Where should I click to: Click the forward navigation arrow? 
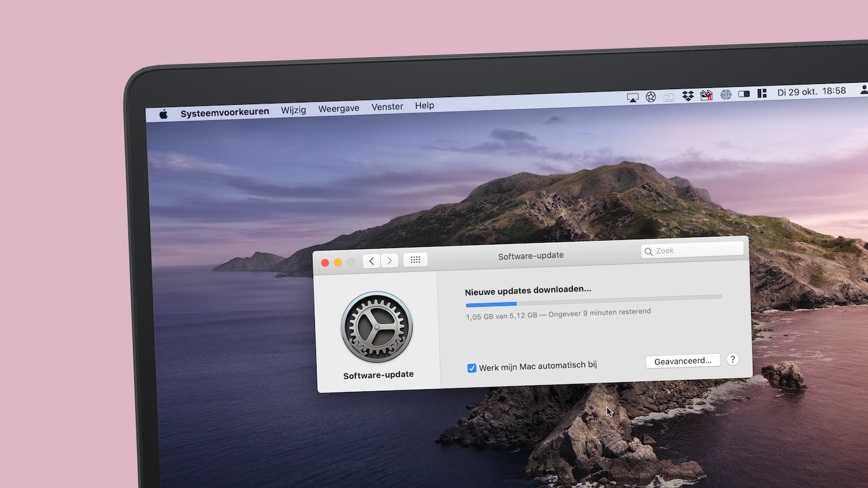[x=389, y=260]
